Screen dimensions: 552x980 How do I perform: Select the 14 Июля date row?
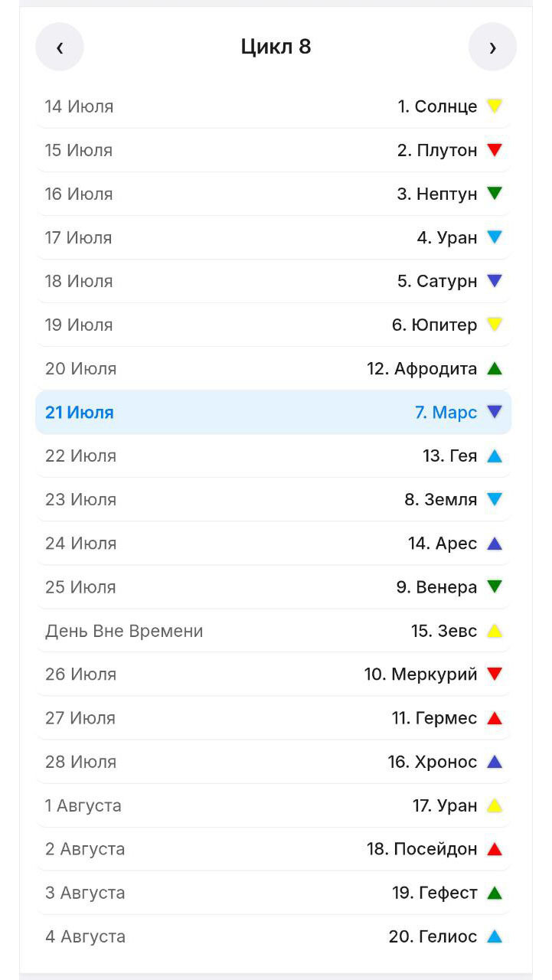click(x=273, y=106)
